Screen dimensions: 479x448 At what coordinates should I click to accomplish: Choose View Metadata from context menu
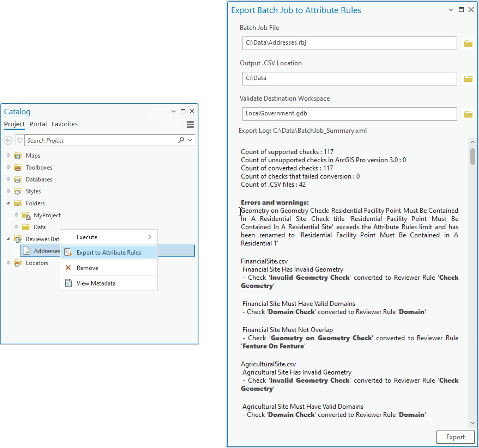point(109,283)
